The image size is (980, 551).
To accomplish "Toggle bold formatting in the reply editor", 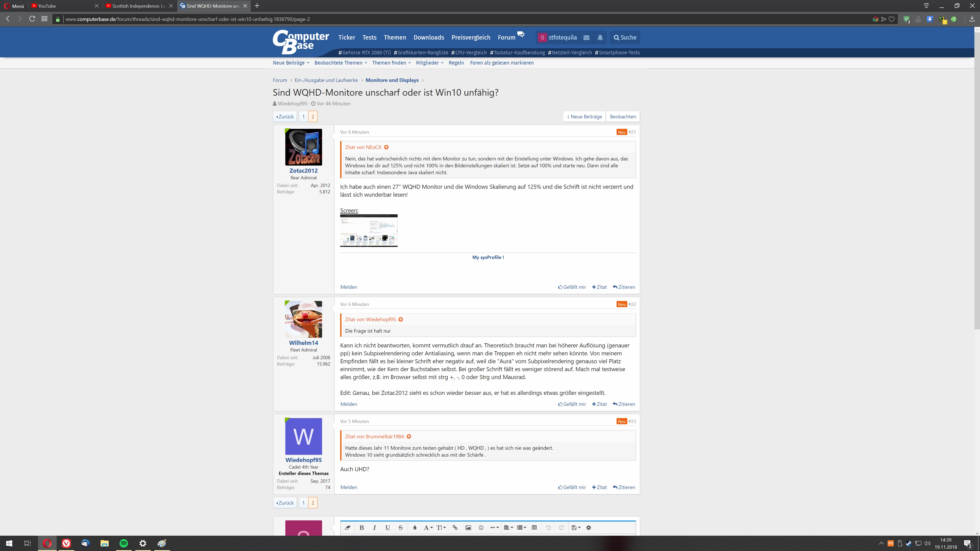I will coord(361,528).
